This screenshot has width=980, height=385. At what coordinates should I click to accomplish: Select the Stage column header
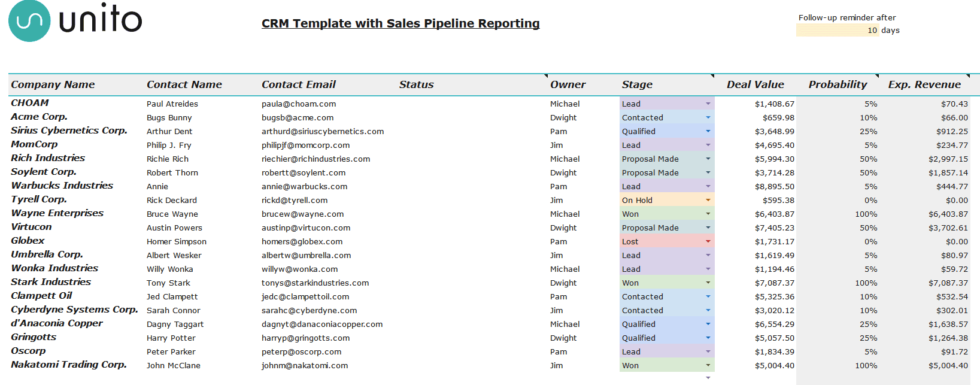pos(637,84)
